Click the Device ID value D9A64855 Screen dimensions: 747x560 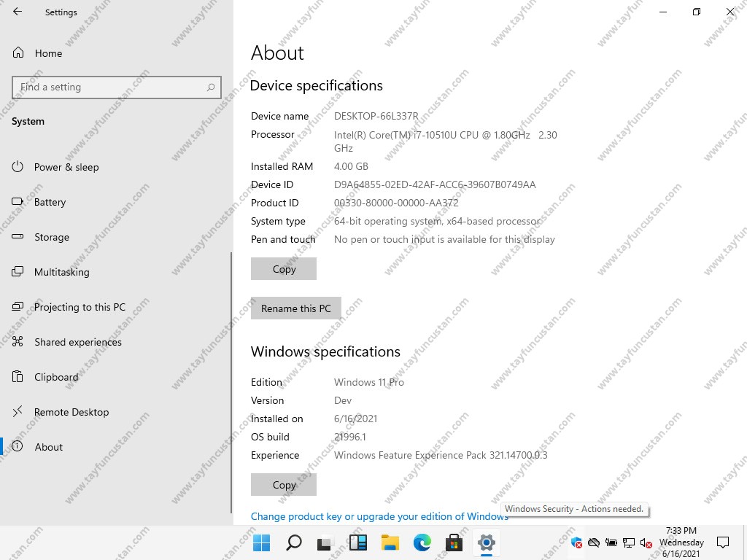coord(435,184)
